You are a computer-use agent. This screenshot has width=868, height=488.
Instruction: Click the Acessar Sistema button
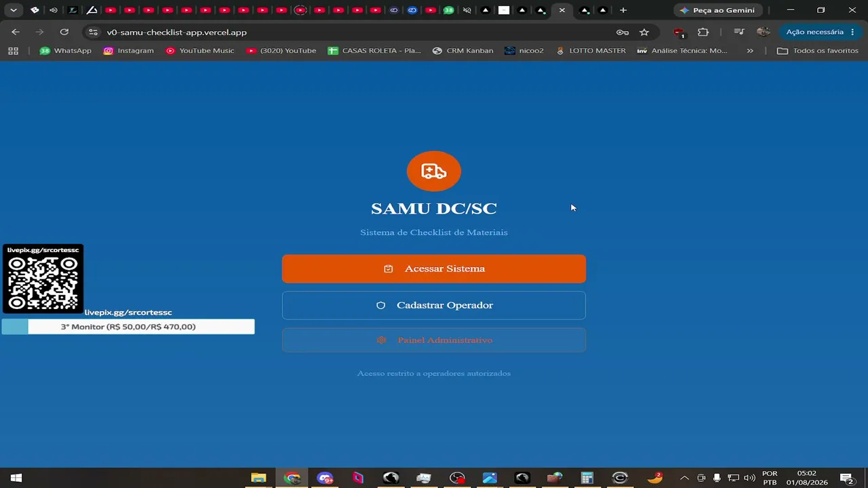(434, 268)
